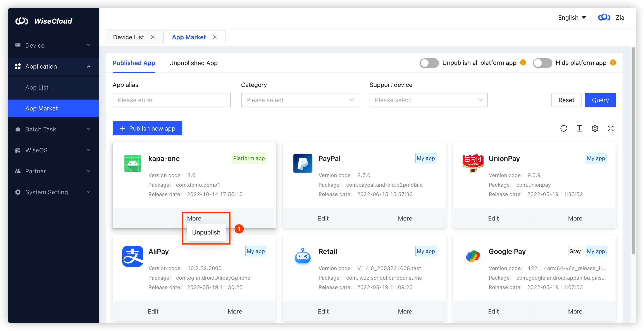The height and width of the screenshot is (331, 644).
Task: Open the Category dropdown
Action: coord(300,100)
